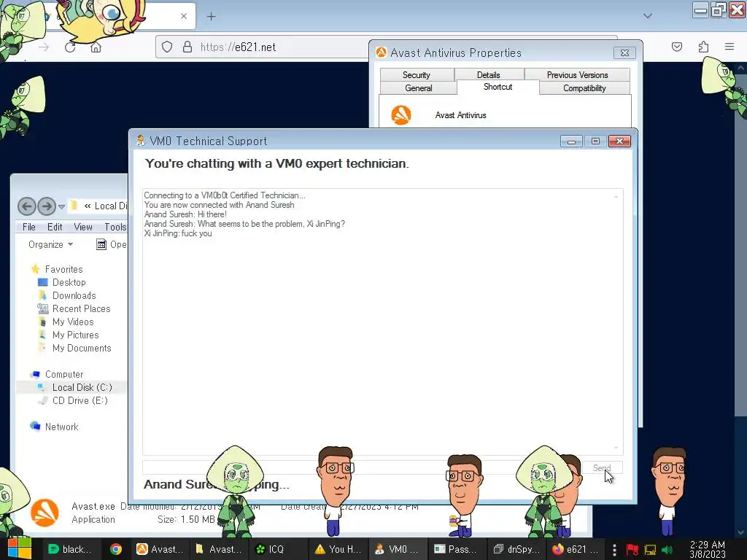Image resolution: width=747 pixels, height=560 pixels.
Task: Switch to the Security tab in Avast Properties
Action: [x=417, y=75]
